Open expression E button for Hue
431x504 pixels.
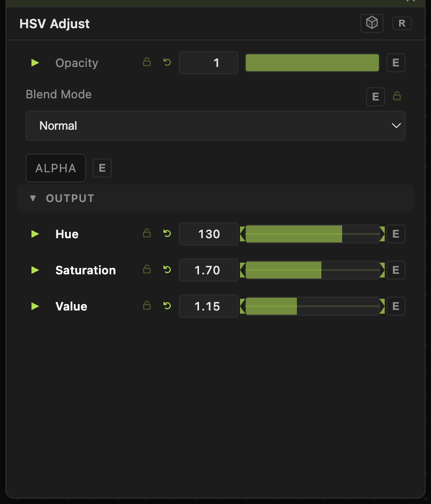coord(396,234)
